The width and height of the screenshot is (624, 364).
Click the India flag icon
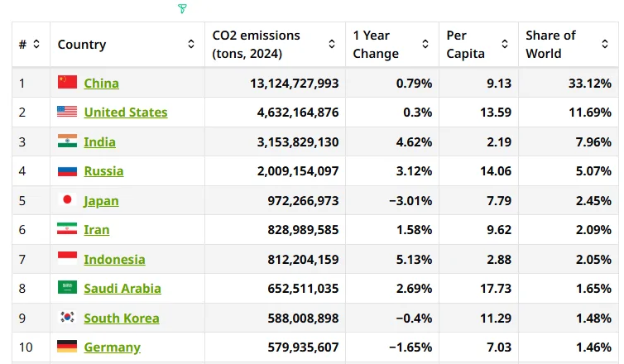67,141
